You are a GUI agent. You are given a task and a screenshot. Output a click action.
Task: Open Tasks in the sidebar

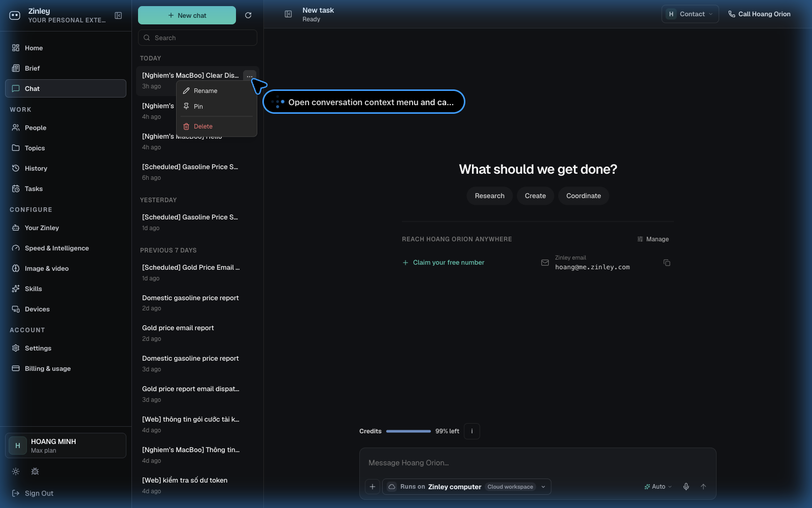point(65,188)
